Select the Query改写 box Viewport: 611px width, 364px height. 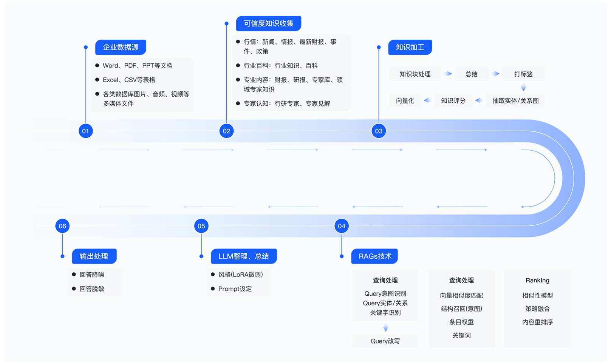[385, 341]
